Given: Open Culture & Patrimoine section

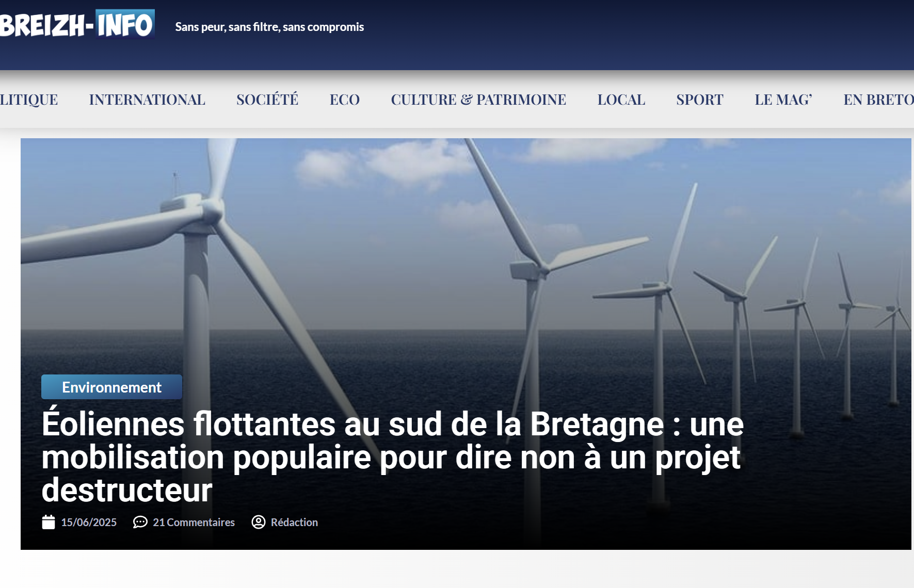Looking at the screenshot, I should tap(478, 100).
